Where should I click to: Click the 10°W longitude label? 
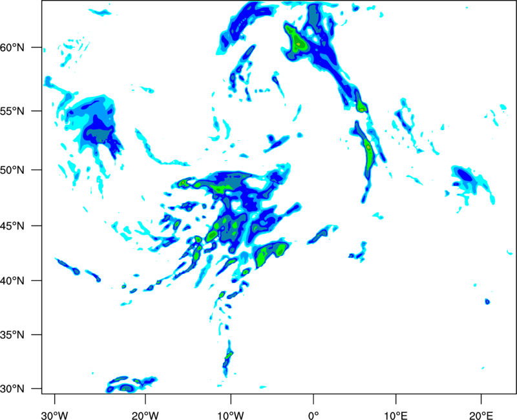[x=231, y=415]
